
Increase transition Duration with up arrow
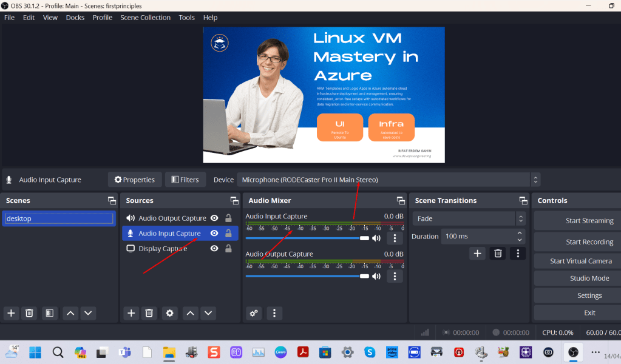(520, 233)
